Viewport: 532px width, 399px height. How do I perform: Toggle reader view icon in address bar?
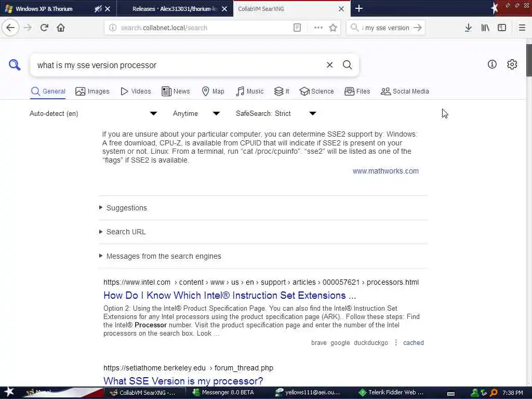click(297, 28)
